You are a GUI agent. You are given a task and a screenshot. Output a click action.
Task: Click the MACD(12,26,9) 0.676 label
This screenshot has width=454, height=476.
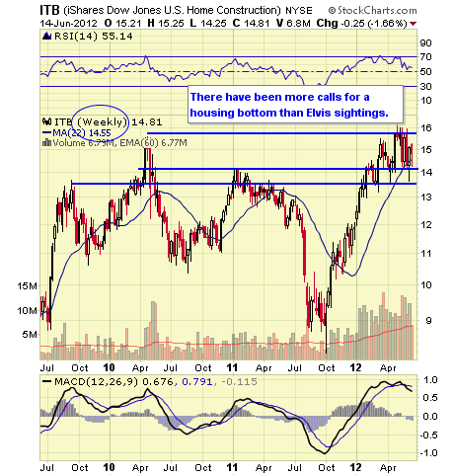(113, 381)
